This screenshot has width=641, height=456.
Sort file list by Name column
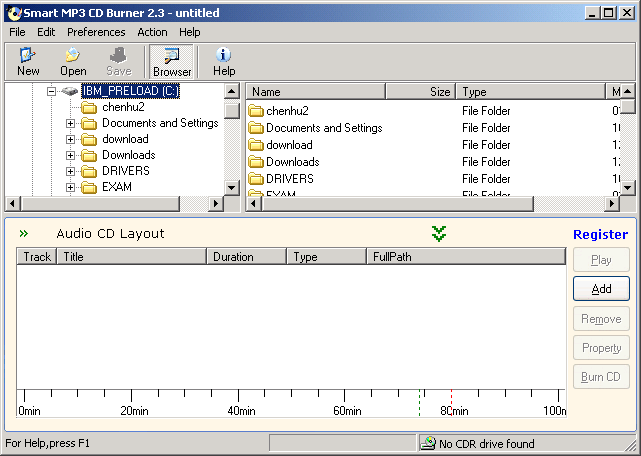pos(316,92)
